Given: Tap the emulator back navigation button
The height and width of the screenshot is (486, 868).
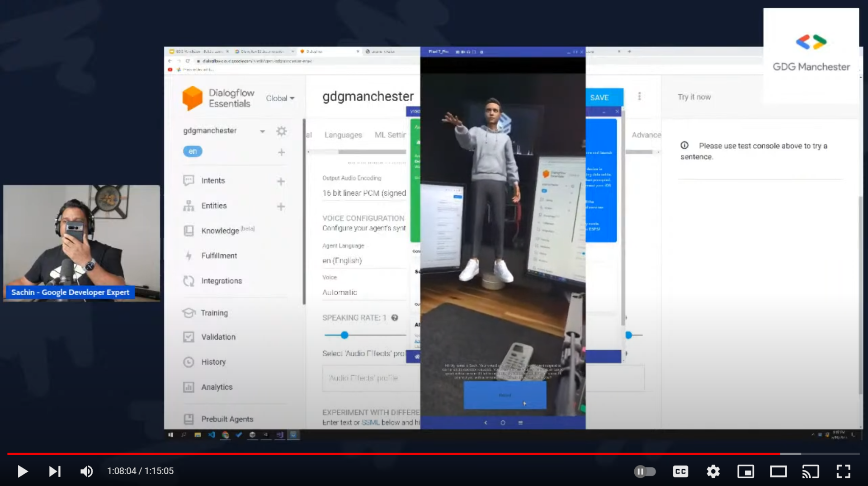Looking at the screenshot, I should 486,423.
